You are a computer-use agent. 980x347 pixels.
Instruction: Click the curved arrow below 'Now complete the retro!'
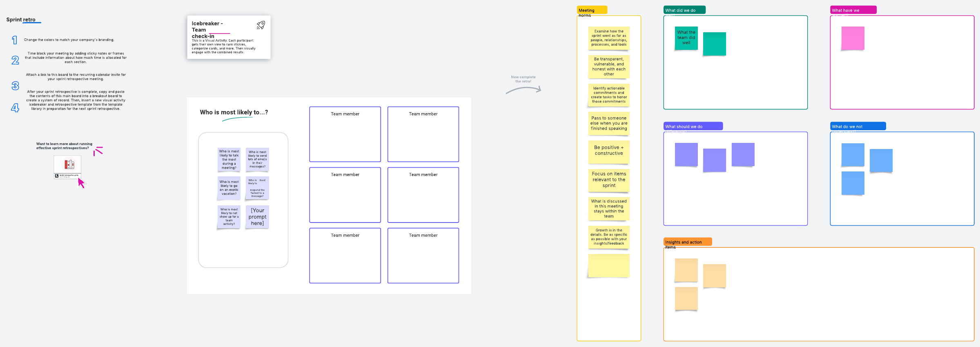pyautogui.click(x=523, y=90)
